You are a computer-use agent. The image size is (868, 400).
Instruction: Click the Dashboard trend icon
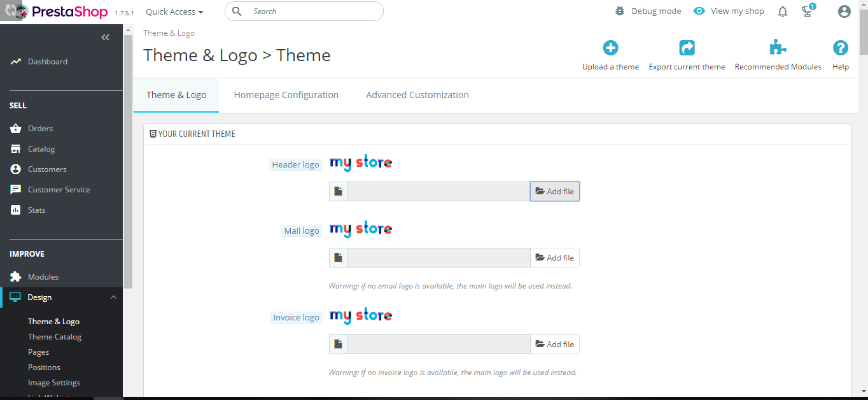coord(16,62)
